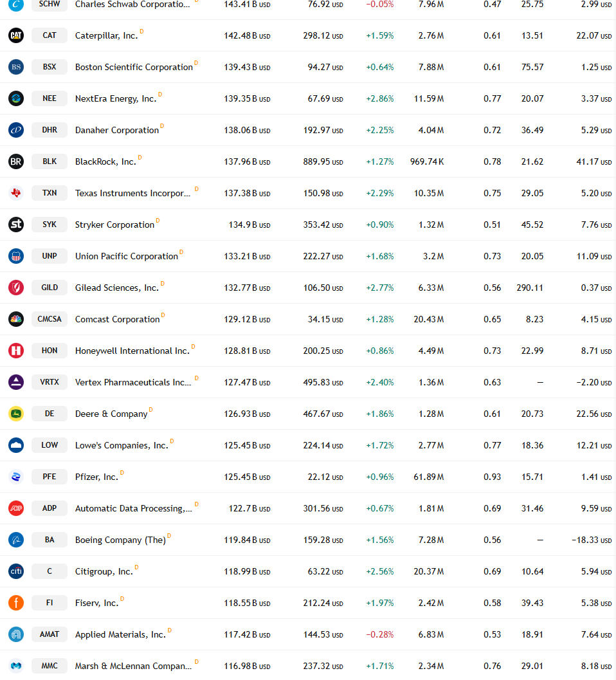616x680 pixels.
Task: Click the Pfizer logo icon
Action: (16, 477)
